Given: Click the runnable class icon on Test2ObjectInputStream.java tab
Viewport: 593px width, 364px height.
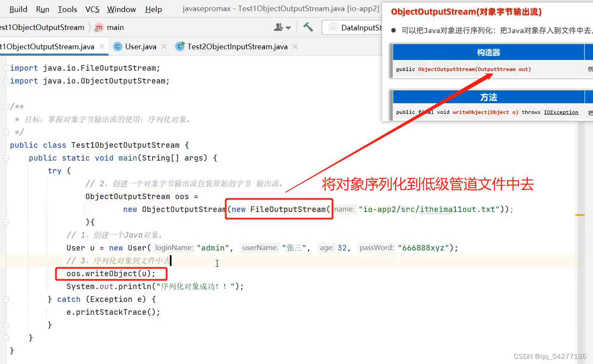Looking at the screenshot, I should (x=180, y=46).
